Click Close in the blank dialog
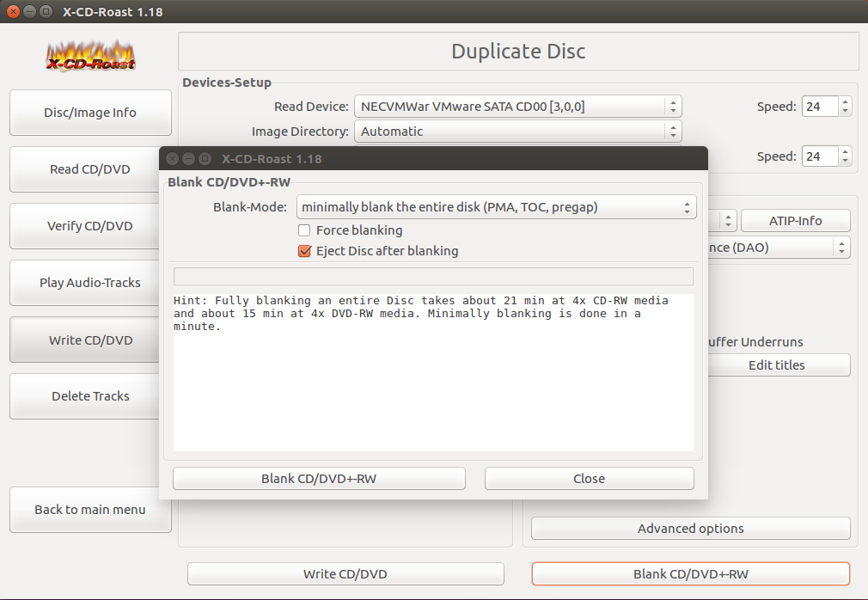This screenshot has height=600, width=868. [x=589, y=479]
